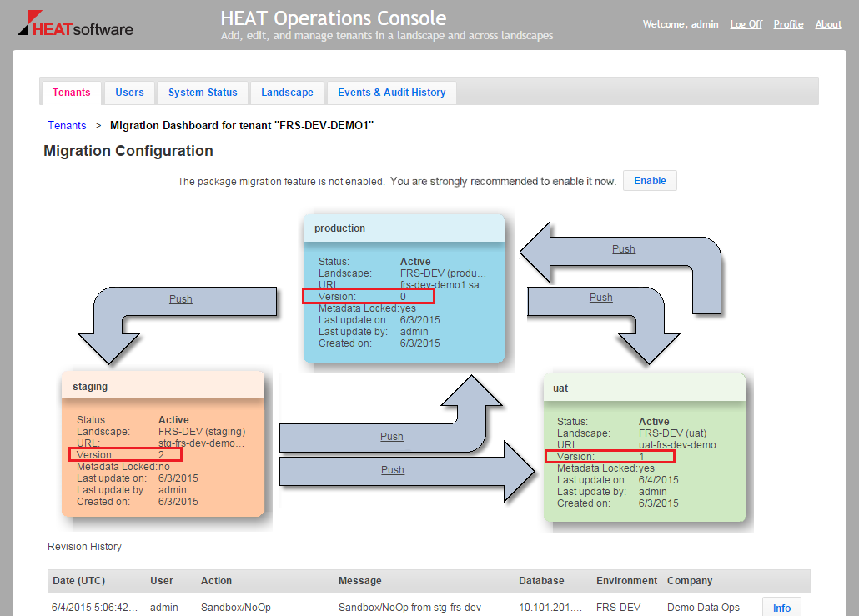Screen dimensions: 859x616
Task: Click the uat Landscape value FRS-DEV (uat)
Action: point(673,433)
